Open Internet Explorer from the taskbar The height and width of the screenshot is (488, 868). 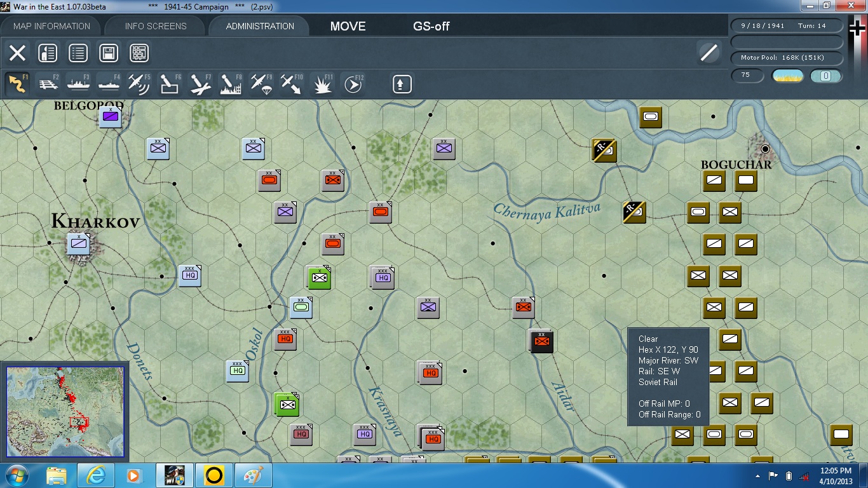pos(95,475)
